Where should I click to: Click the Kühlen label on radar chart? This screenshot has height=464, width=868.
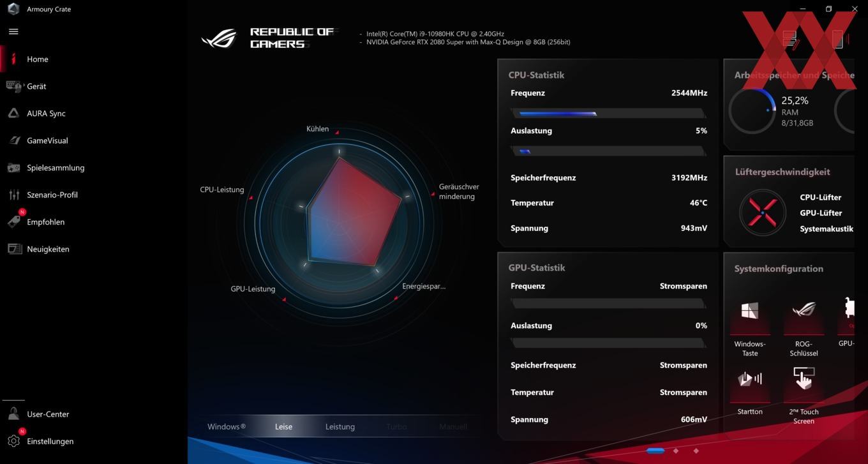click(x=317, y=129)
